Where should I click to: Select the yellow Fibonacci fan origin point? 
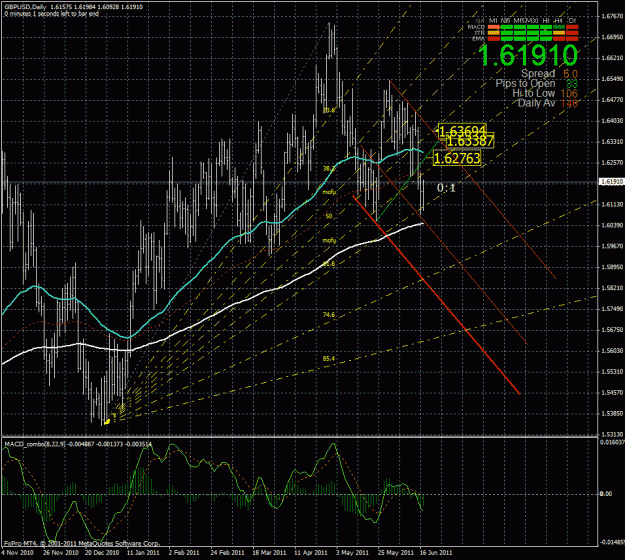107,421
